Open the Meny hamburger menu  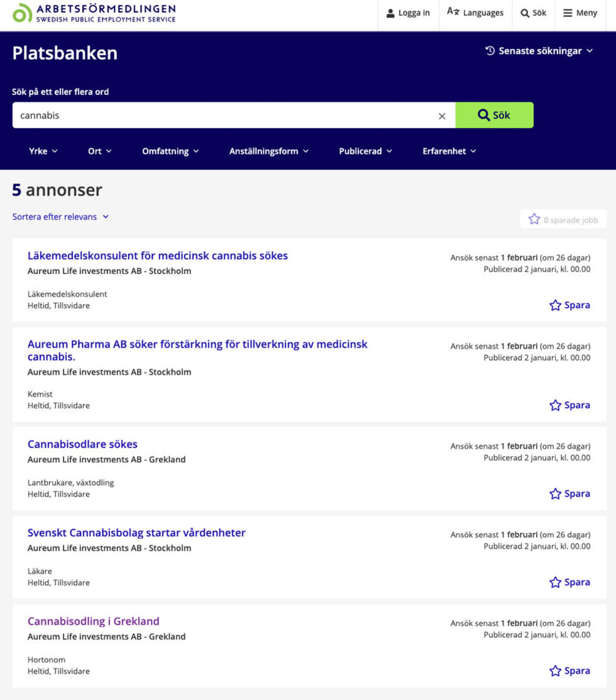click(580, 13)
